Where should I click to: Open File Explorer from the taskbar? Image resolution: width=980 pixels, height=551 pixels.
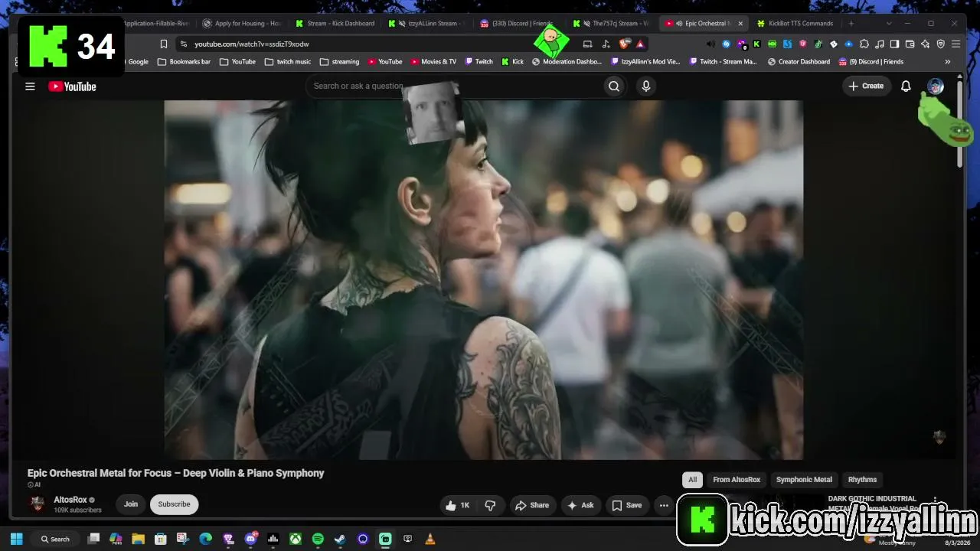[x=138, y=539]
